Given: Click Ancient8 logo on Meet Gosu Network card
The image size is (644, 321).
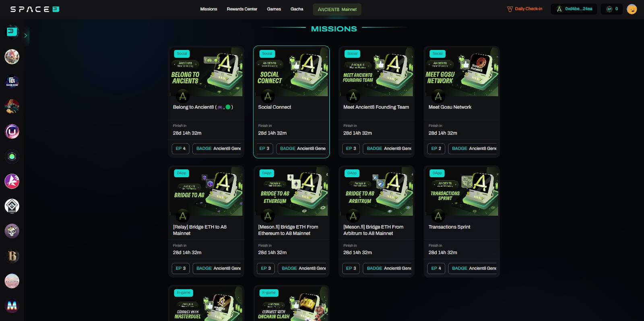Looking at the screenshot, I should [438, 96].
